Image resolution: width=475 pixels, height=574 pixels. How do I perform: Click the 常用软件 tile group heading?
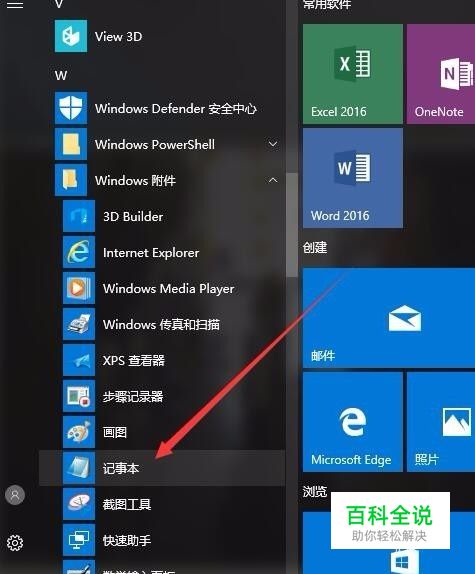327,4
